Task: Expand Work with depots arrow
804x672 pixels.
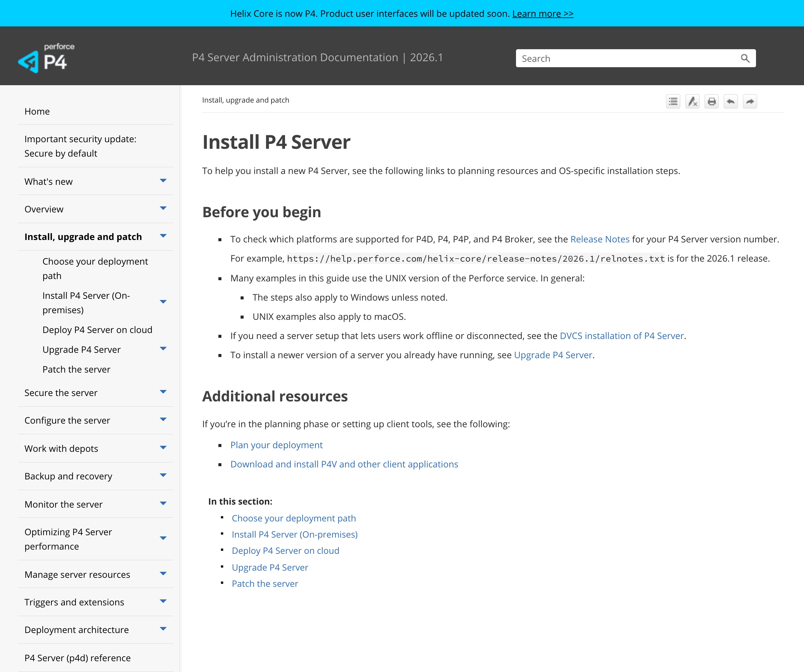Action: (x=163, y=448)
